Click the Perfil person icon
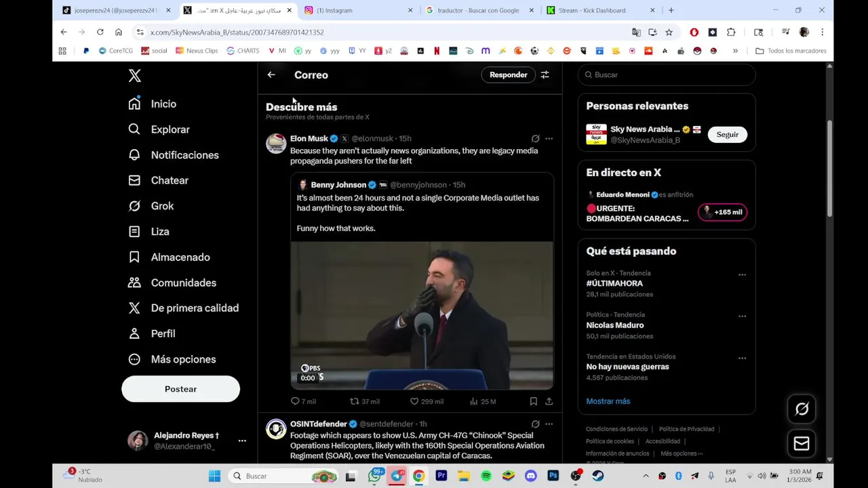The image size is (868, 488). coord(134,333)
